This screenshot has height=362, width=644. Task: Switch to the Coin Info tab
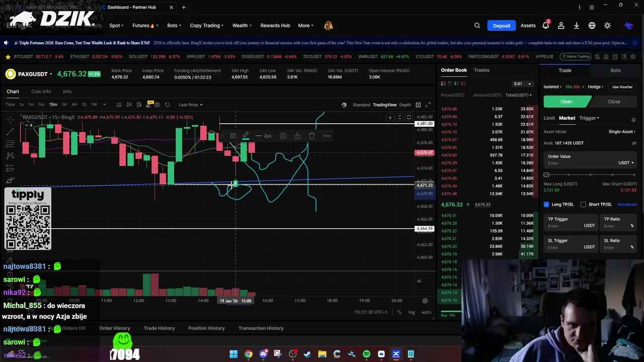click(x=41, y=92)
